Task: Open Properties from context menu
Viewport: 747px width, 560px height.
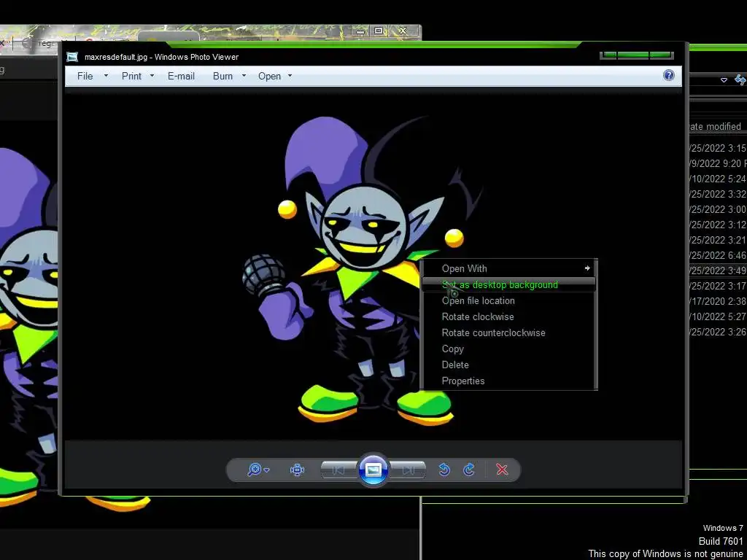Action: click(508, 381)
